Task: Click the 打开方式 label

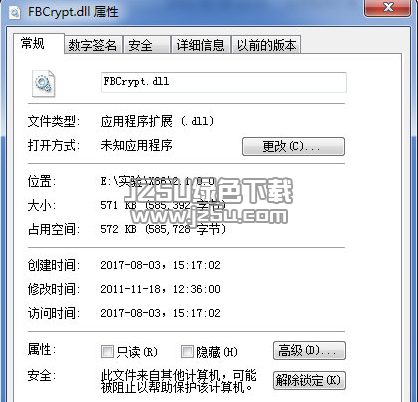Action: (54, 145)
